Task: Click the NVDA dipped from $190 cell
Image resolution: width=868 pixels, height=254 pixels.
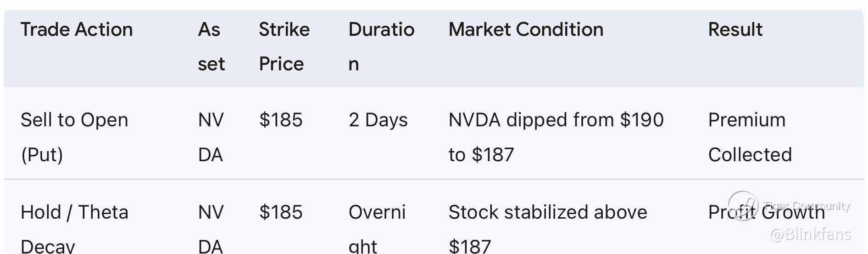Action: click(x=556, y=137)
